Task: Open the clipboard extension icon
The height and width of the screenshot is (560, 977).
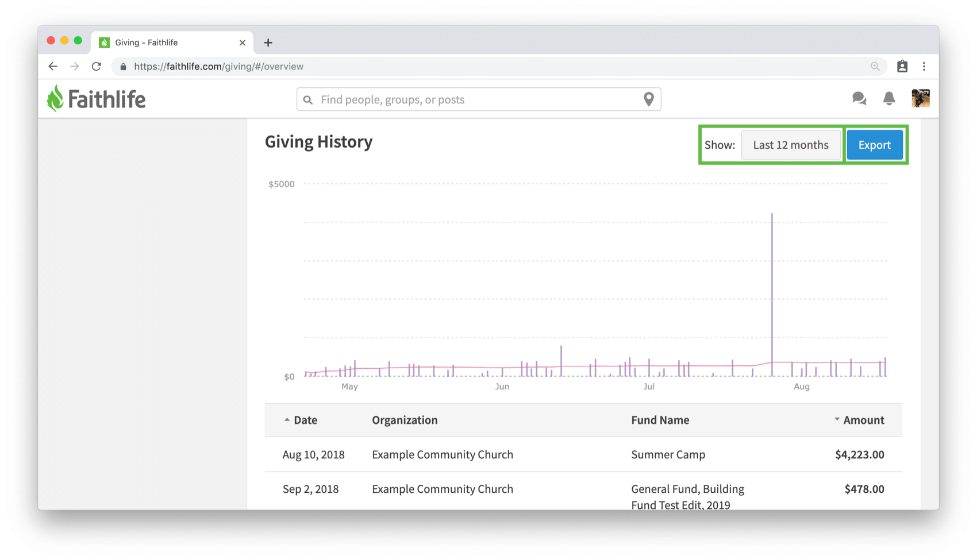Action: (x=902, y=67)
